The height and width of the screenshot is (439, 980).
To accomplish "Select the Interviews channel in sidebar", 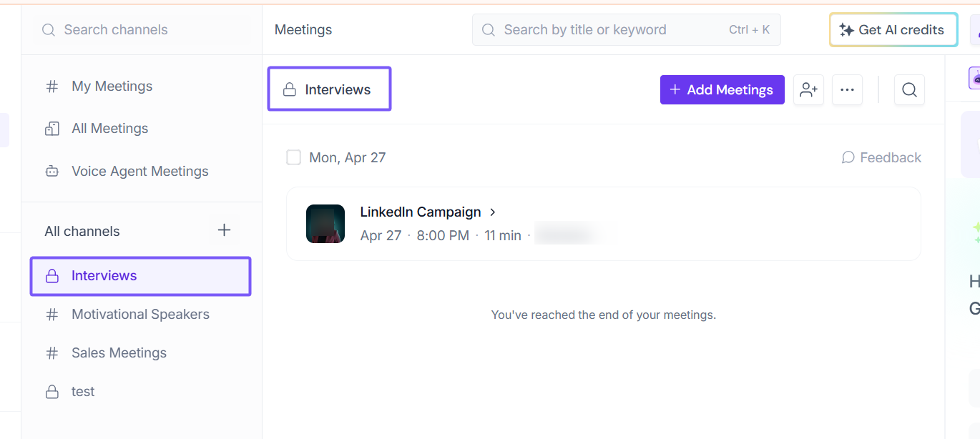I will (140, 276).
